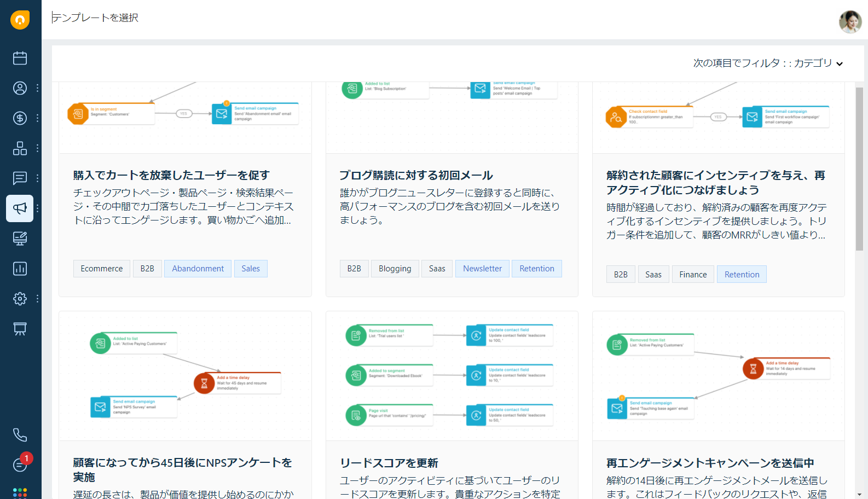This screenshot has height=499, width=868.
Task: Select the re-engagement workflow preview thumbnail
Action: coord(719,376)
